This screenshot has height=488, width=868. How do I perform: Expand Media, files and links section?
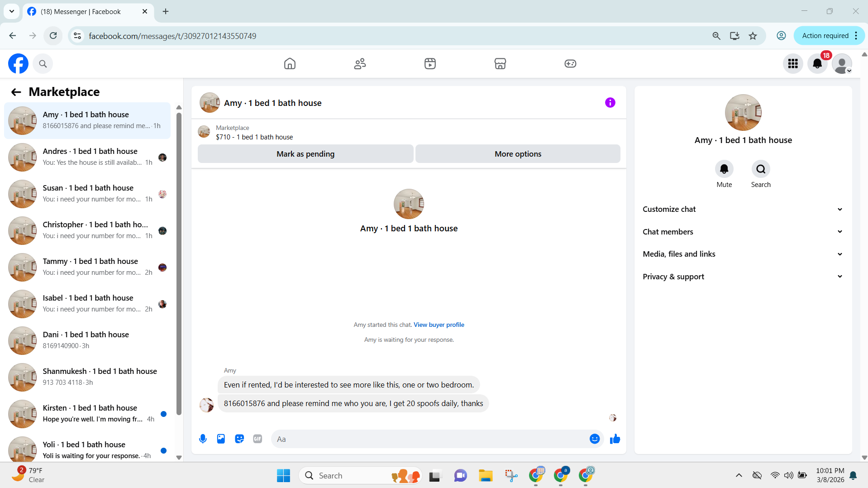(x=743, y=254)
